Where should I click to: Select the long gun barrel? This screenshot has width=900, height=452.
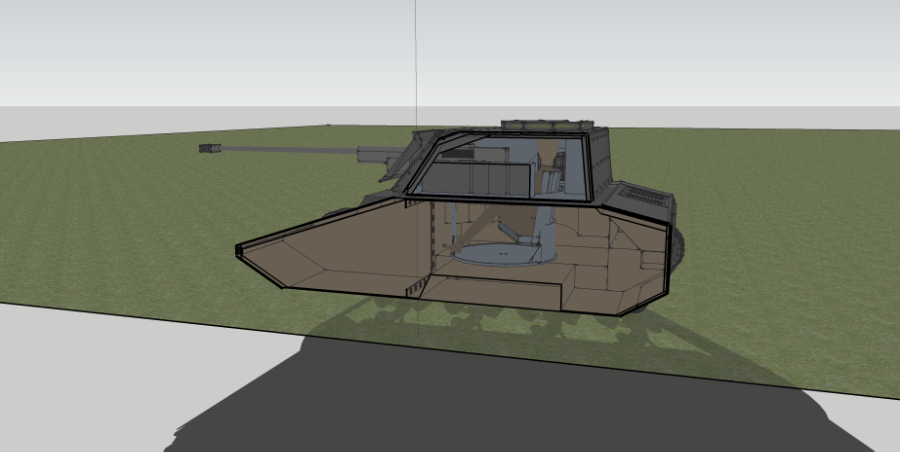288,151
